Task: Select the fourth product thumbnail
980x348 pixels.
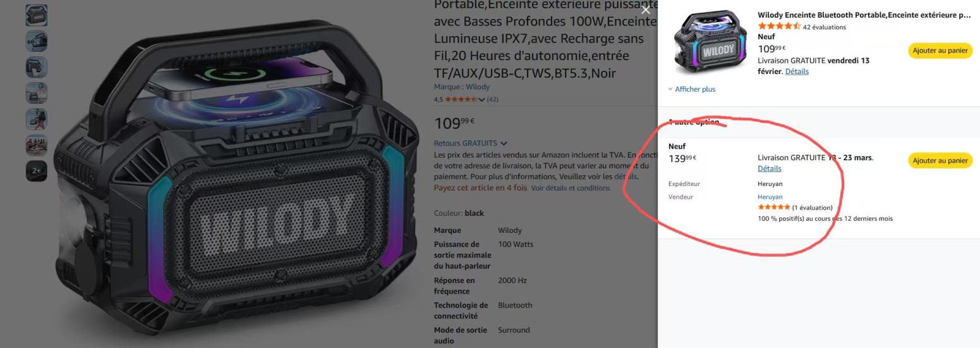Action: (36, 93)
